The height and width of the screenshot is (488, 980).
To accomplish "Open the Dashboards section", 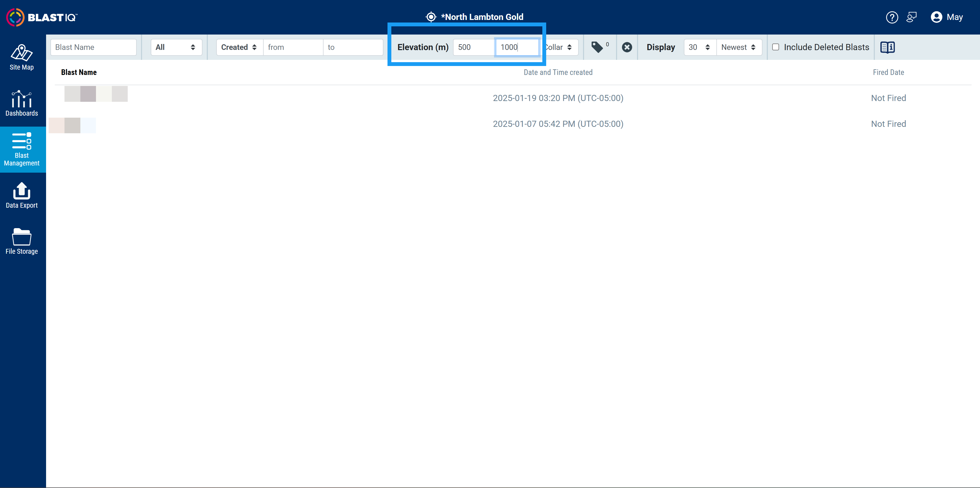I will 22,103.
